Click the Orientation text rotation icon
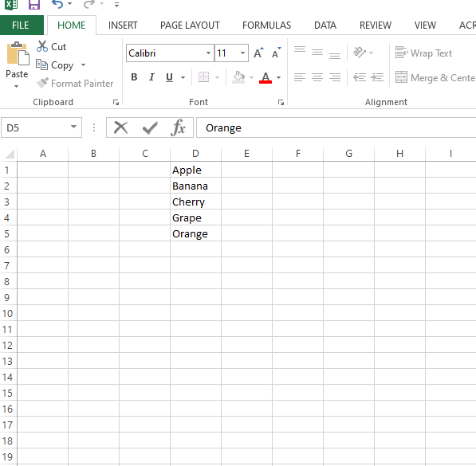 360,53
